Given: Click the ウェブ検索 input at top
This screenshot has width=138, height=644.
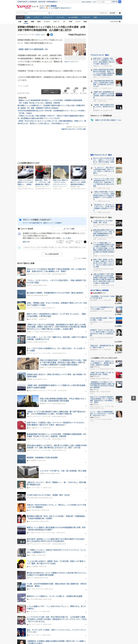Looking at the screenshot, I should click(104, 2).
